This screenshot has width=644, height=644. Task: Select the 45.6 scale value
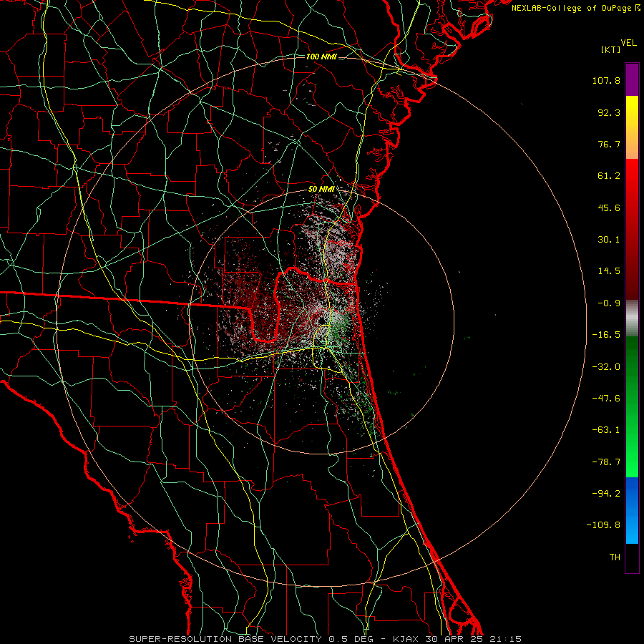tap(609, 208)
